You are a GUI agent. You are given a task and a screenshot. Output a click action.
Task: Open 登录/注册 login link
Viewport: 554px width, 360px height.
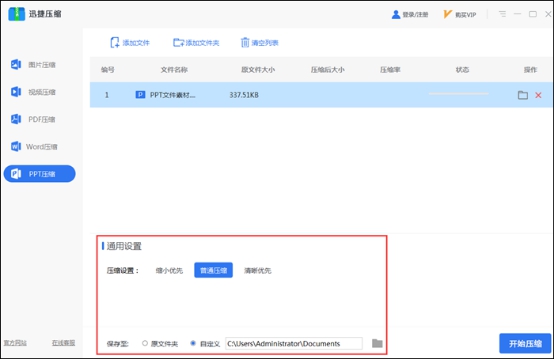point(410,14)
